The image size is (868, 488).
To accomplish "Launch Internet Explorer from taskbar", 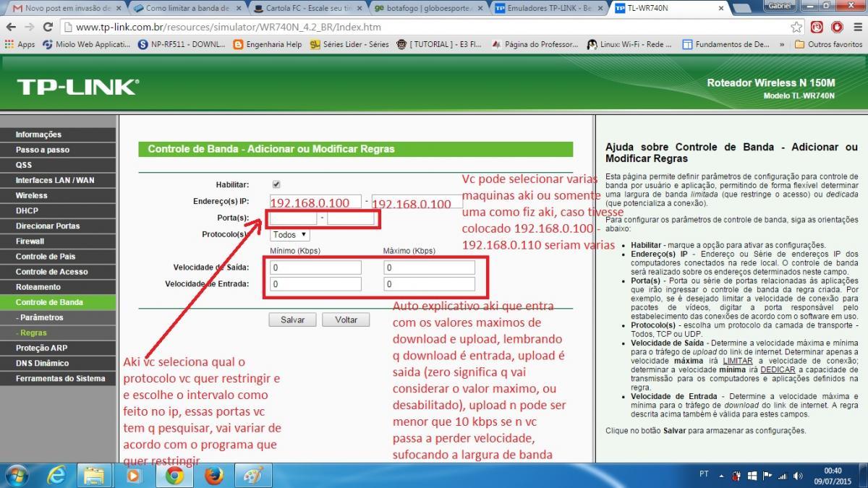I will tap(56, 475).
